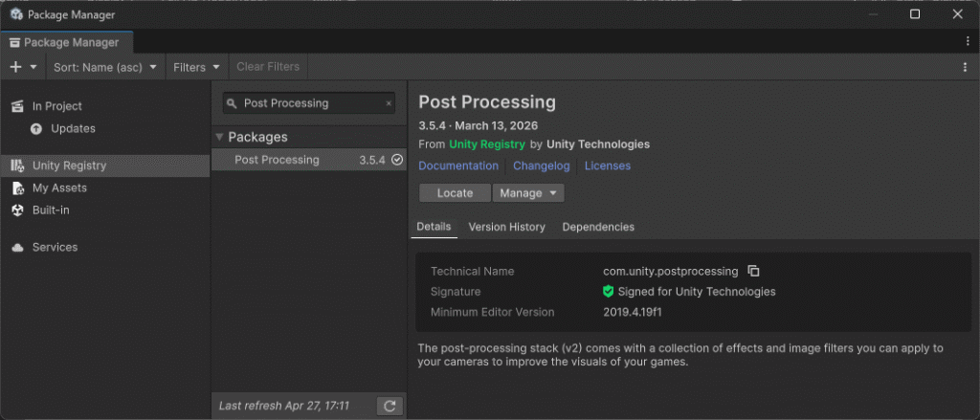Copy the technical name to clipboard
The image size is (980, 420).
(753, 272)
